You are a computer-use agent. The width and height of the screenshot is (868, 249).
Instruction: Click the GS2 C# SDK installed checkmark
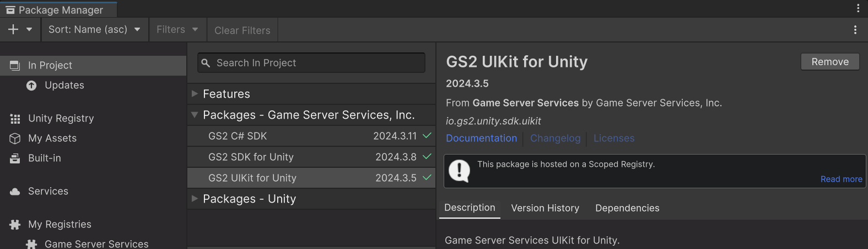(427, 135)
